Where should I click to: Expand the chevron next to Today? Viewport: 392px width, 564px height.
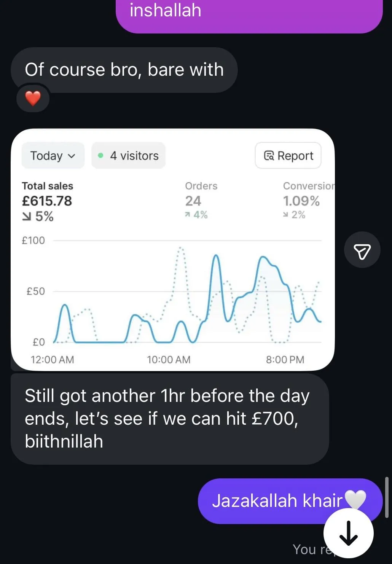(x=72, y=156)
